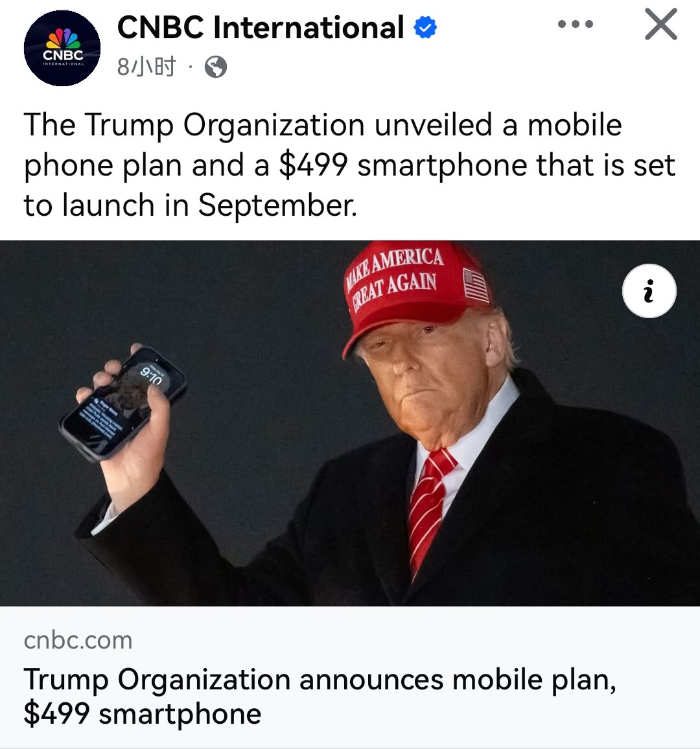Screen dimensions: 700x749
Task: Click the blue verified badge
Action: pyautogui.click(x=425, y=27)
